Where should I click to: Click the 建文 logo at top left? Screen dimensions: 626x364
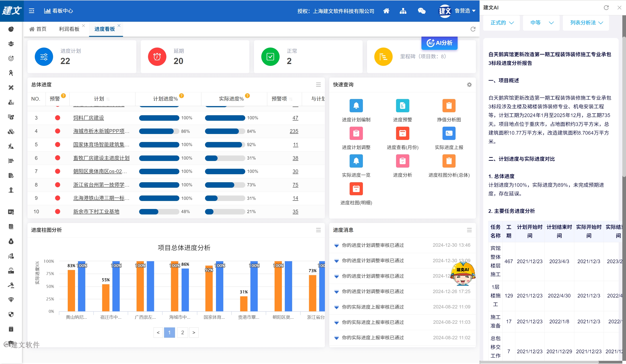click(12, 11)
